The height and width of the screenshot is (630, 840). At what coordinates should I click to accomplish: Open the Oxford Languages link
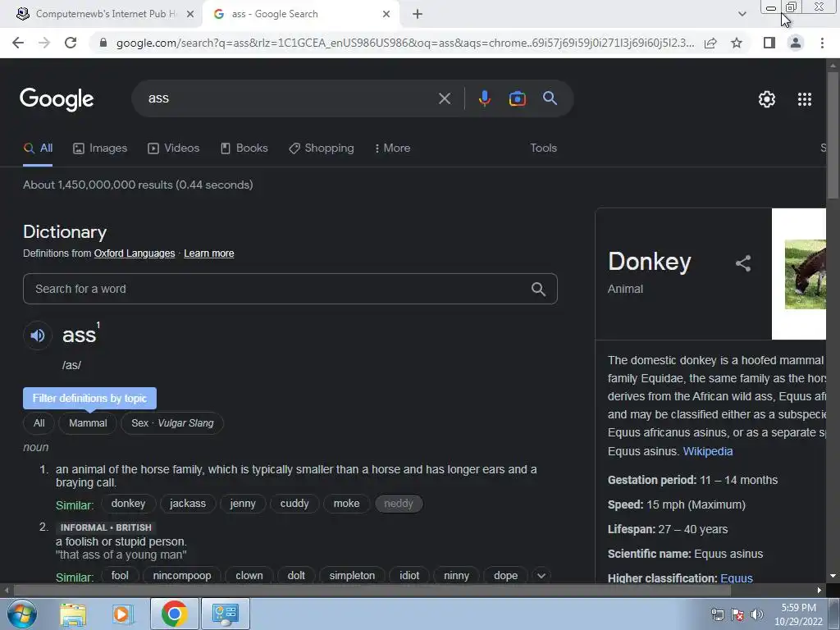(135, 253)
